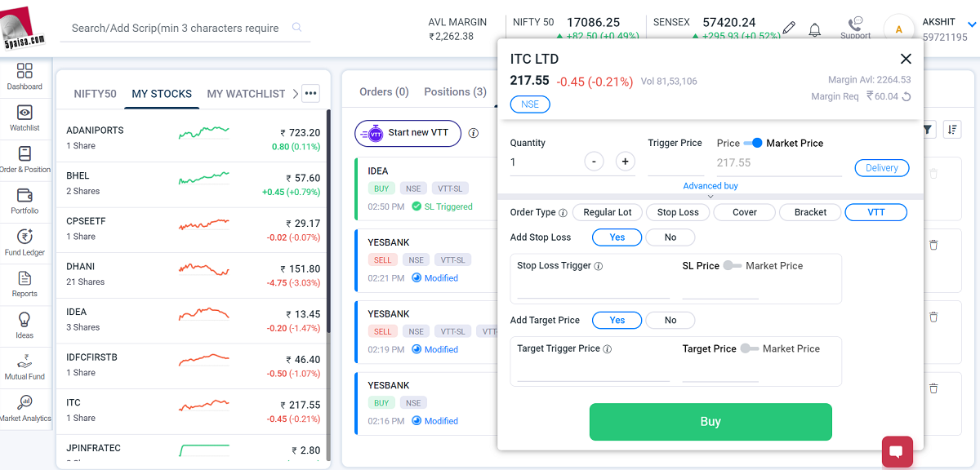The image size is (980, 470).
Task: Click the sort icon in orders panel
Action: [x=951, y=129]
